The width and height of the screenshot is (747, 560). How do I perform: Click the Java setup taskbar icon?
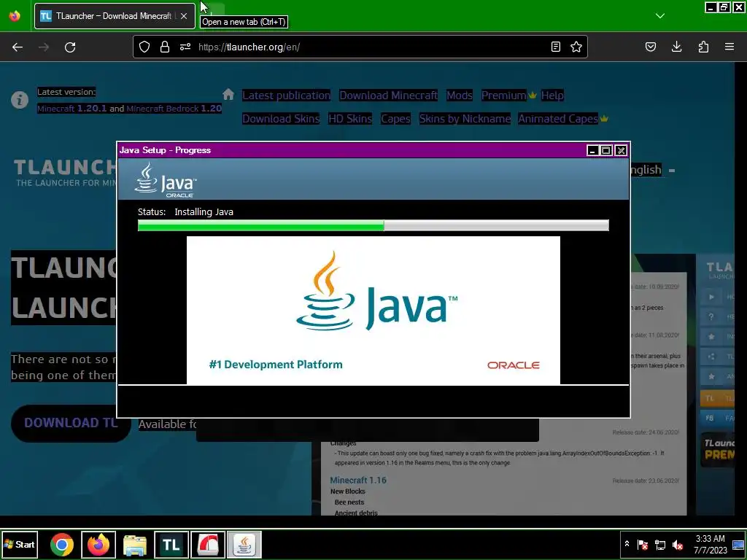pyautogui.click(x=244, y=545)
